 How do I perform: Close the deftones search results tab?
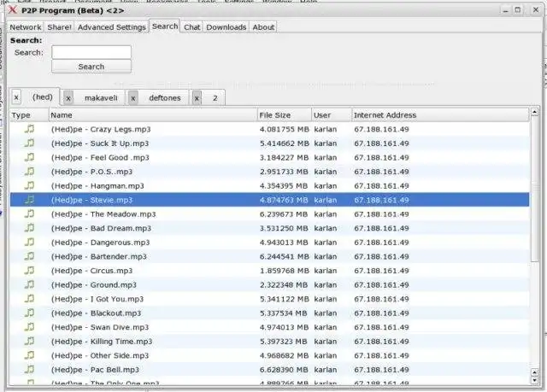point(133,98)
